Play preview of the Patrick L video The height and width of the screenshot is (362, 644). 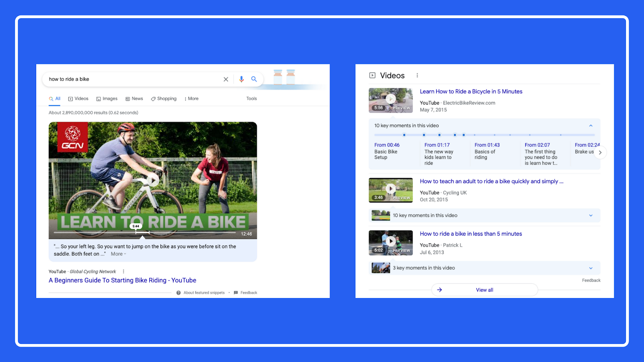tap(390, 241)
